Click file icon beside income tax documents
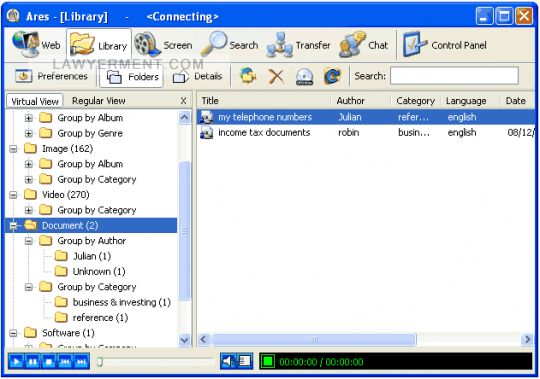The image size is (540, 379). [x=207, y=133]
